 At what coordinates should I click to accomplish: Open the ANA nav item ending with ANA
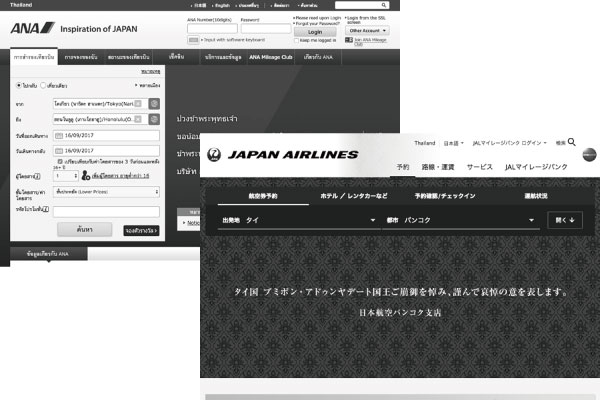[x=318, y=57]
